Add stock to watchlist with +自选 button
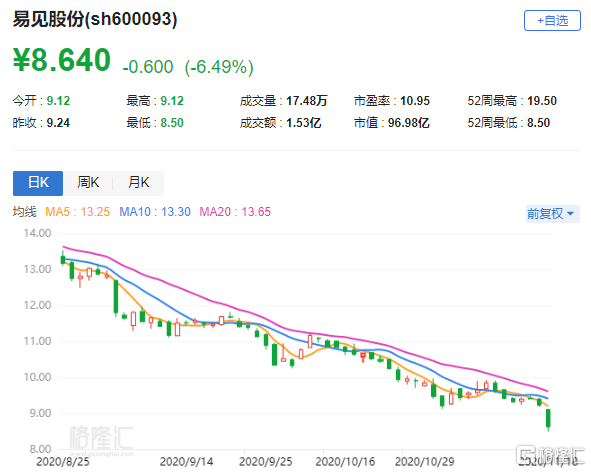Viewport: 591px width, 472px height. click(x=552, y=20)
